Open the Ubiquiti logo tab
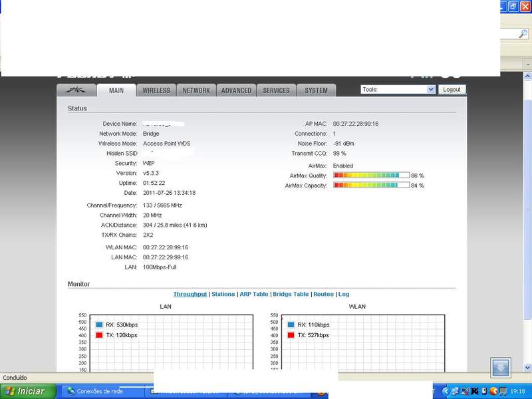This screenshot has height=399, width=532. (76, 90)
